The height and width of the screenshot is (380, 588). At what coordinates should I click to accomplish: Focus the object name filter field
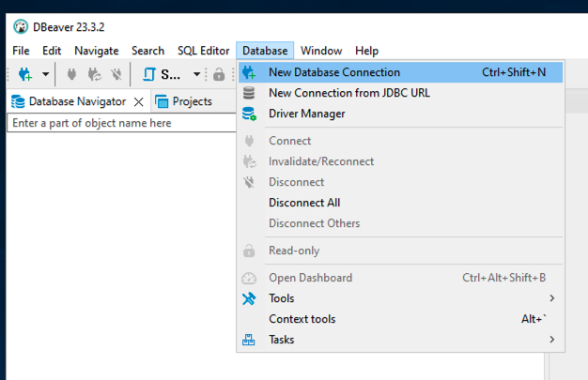click(122, 123)
